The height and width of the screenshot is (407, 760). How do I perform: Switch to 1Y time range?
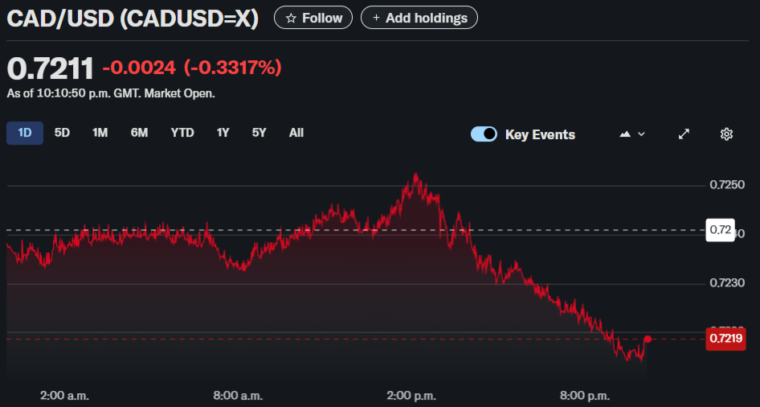[223, 133]
